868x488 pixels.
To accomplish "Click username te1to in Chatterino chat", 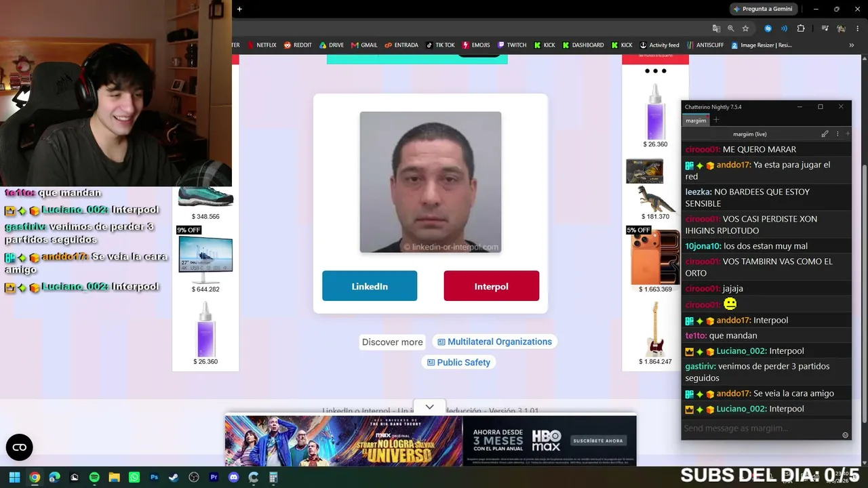I will 696,335.
